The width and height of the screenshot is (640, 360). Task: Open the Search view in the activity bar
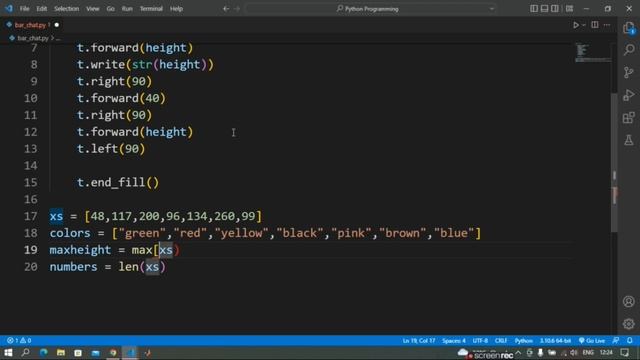click(629, 50)
